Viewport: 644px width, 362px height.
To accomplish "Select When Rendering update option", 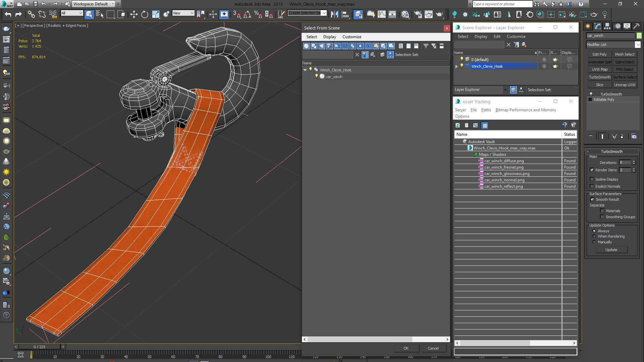I will [x=594, y=236].
